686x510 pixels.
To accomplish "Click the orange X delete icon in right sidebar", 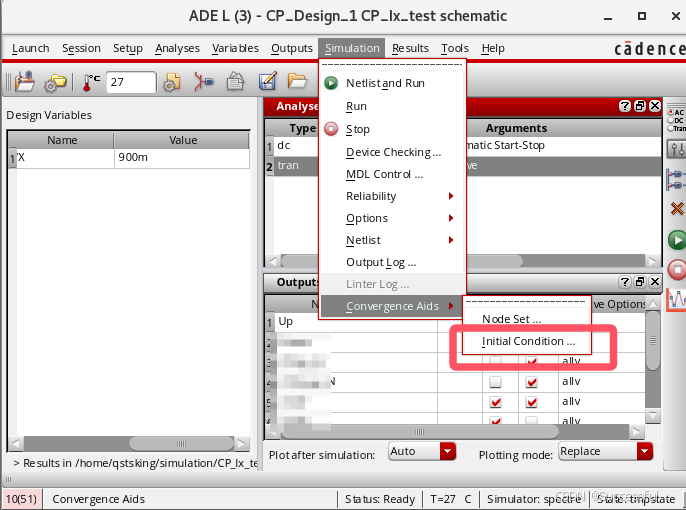I will pyautogui.click(x=677, y=209).
